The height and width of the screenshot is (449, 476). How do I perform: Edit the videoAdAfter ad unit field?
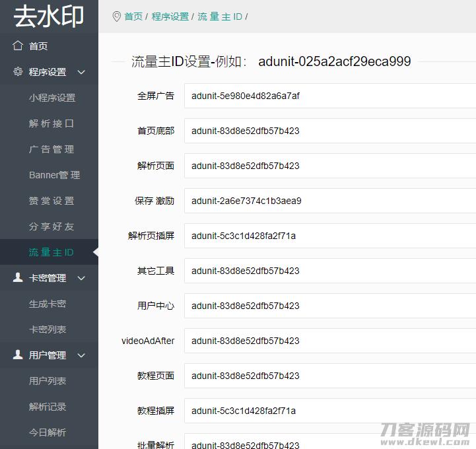click(330, 341)
